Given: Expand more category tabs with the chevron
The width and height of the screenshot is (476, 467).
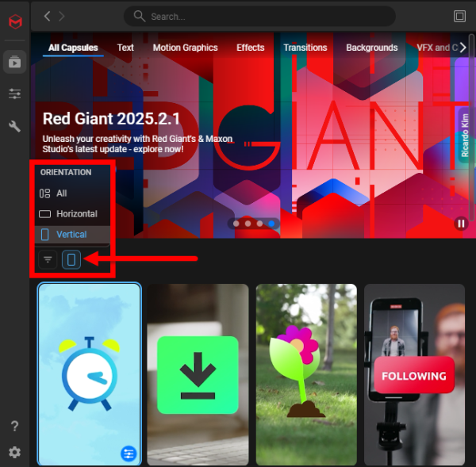Looking at the screenshot, I should click(463, 48).
